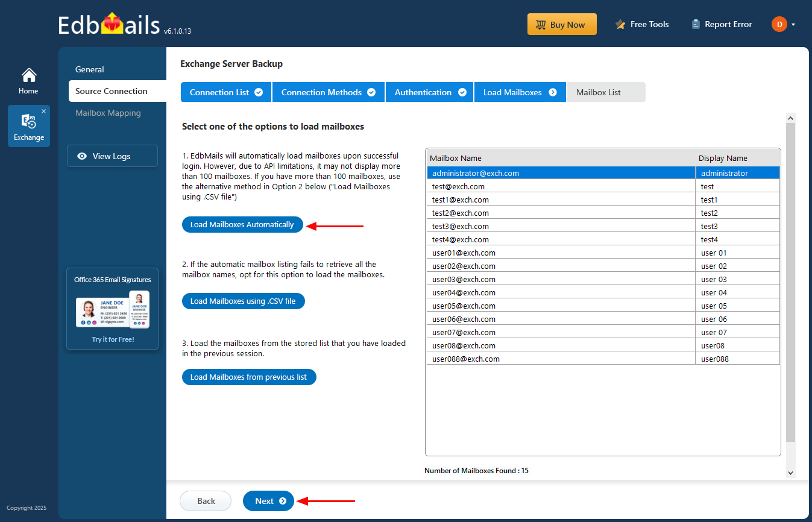Close the Exchange sidebar tab
Viewport: 812px width, 522px height.
43,112
